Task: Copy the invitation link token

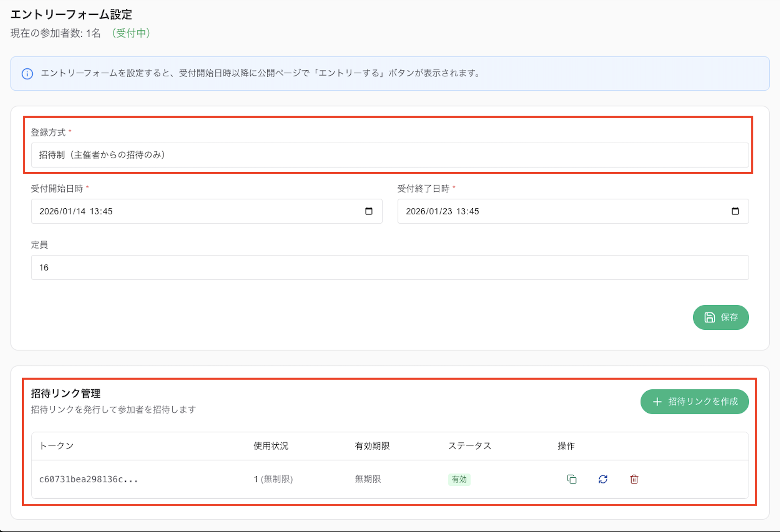Action: click(x=572, y=479)
